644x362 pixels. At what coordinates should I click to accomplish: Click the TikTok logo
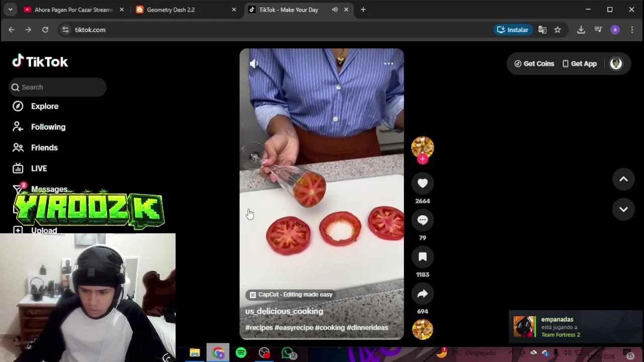(40, 61)
